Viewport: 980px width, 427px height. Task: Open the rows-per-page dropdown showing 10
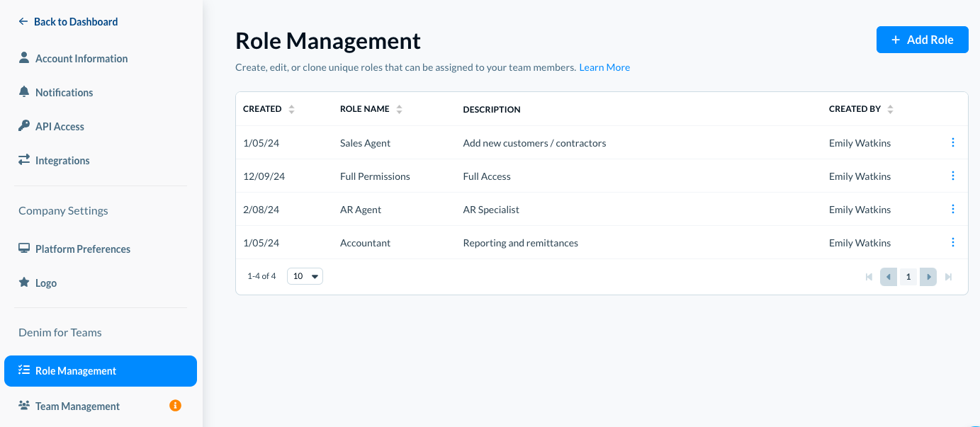point(305,276)
